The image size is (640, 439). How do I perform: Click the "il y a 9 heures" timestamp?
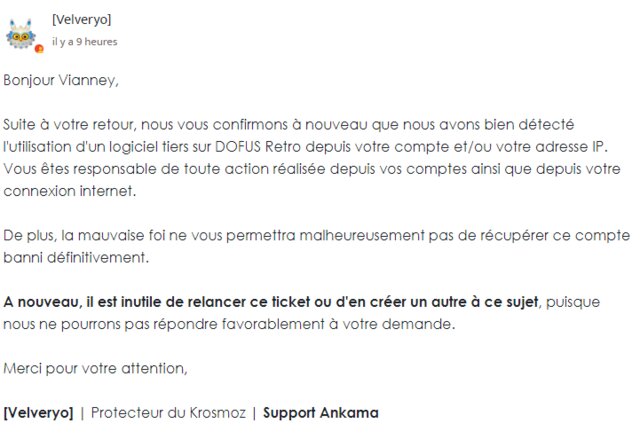84,41
